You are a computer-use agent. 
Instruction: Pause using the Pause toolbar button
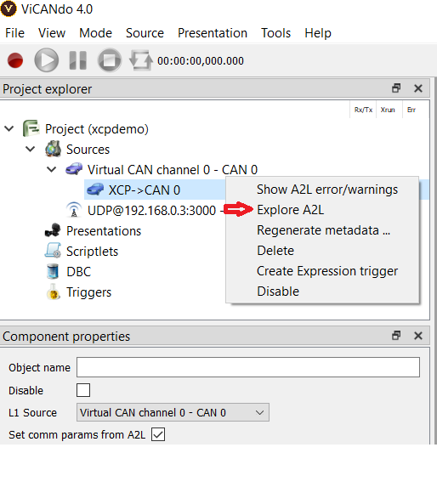(x=78, y=60)
